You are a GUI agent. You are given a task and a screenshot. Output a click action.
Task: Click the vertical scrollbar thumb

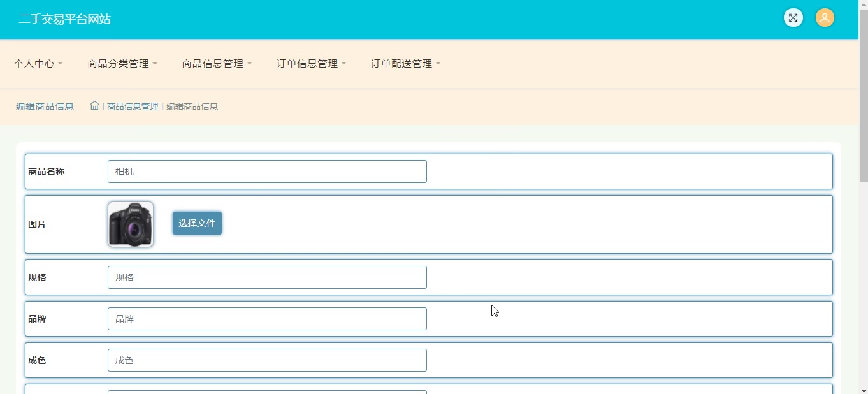coord(863,96)
